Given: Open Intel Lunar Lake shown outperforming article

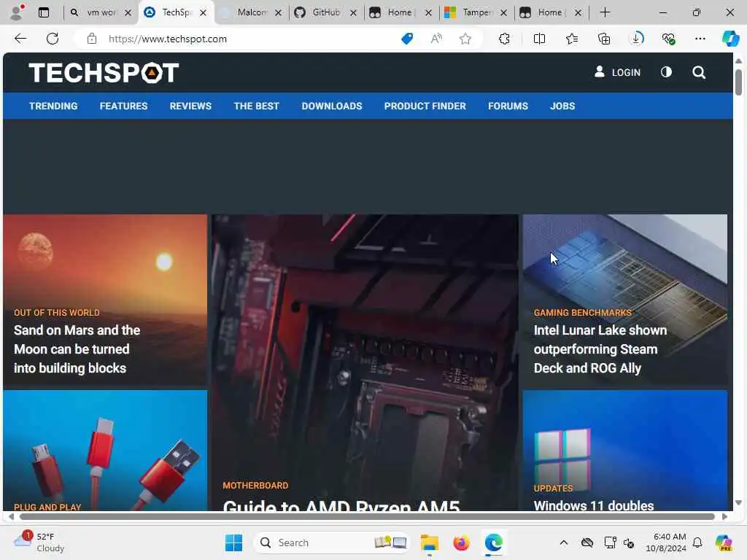Looking at the screenshot, I should pos(600,349).
